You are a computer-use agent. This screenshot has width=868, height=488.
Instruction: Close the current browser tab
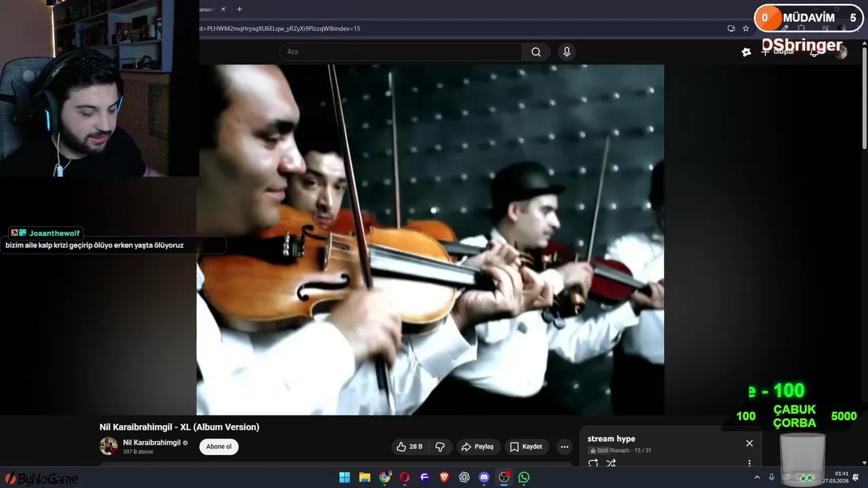tap(223, 9)
